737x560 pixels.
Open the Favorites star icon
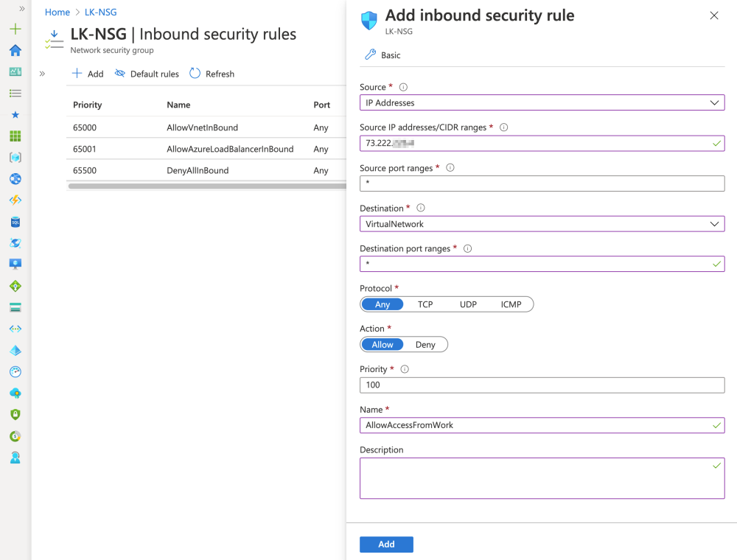(15, 115)
